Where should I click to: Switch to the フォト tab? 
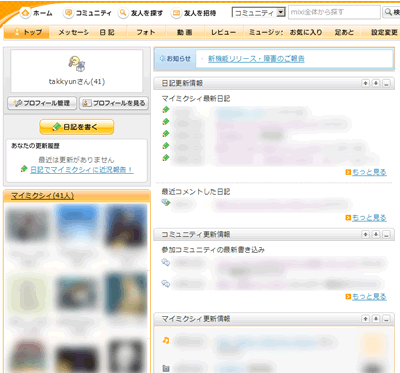pyautogui.click(x=146, y=32)
